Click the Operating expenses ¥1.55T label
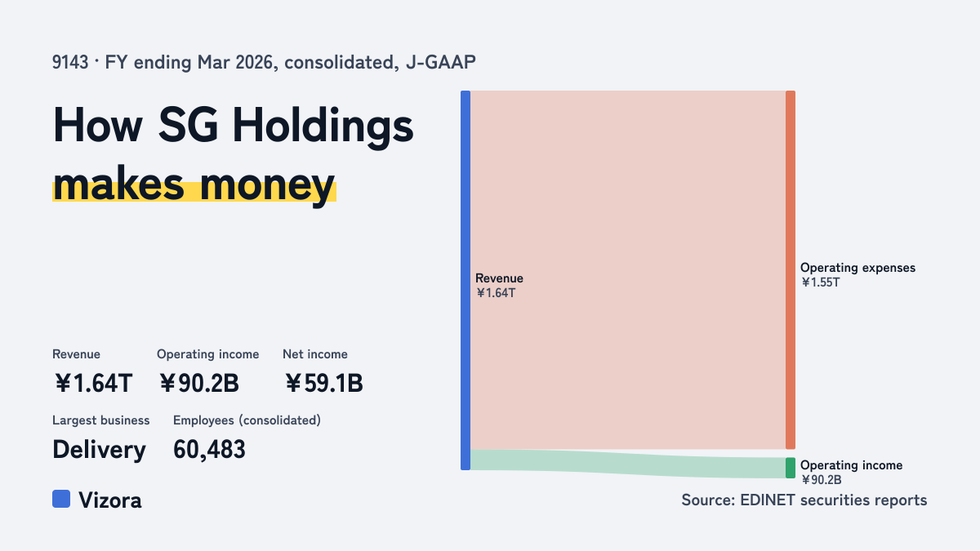980x551 pixels. pos(858,275)
